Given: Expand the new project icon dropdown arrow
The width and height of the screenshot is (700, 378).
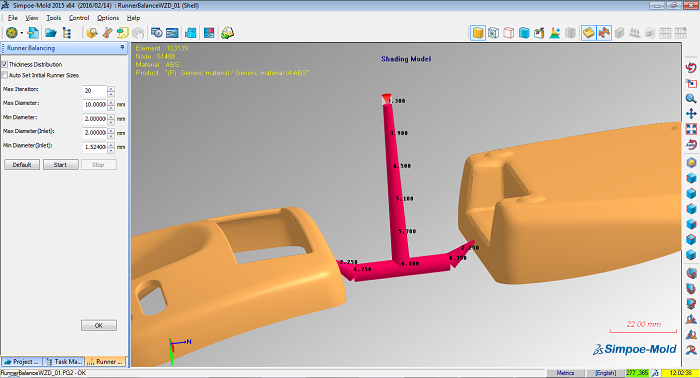Looking at the screenshot, I should (21, 33).
